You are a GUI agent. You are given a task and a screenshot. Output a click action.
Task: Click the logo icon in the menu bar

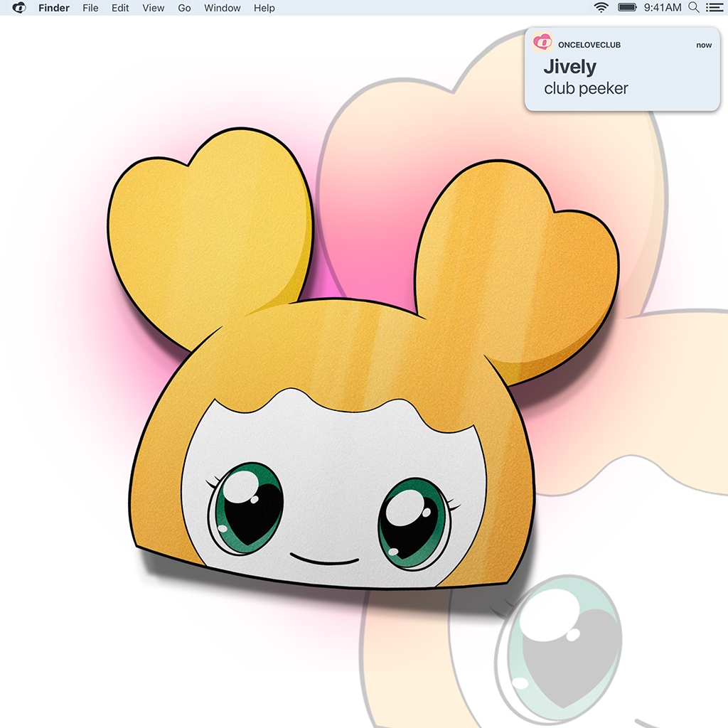click(x=19, y=8)
